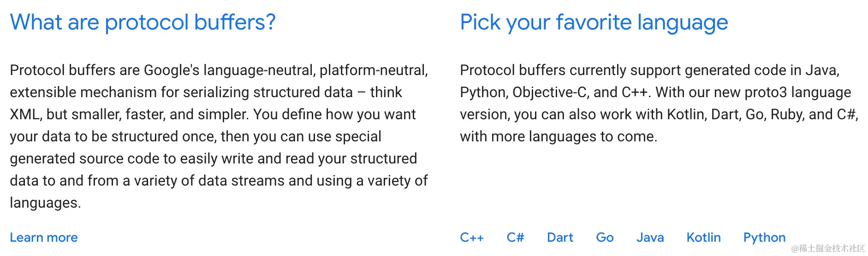The image size is (868, 256).
Task: Click the 'What are protocol buffers?' heading
Action: tap(143, 22)
